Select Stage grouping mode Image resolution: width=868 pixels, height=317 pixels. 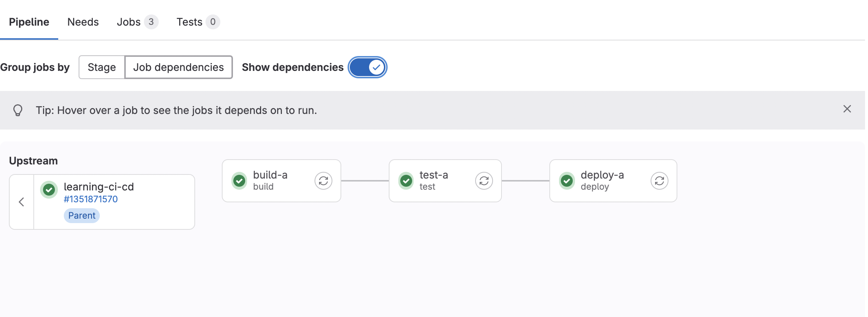click(102, 67)
